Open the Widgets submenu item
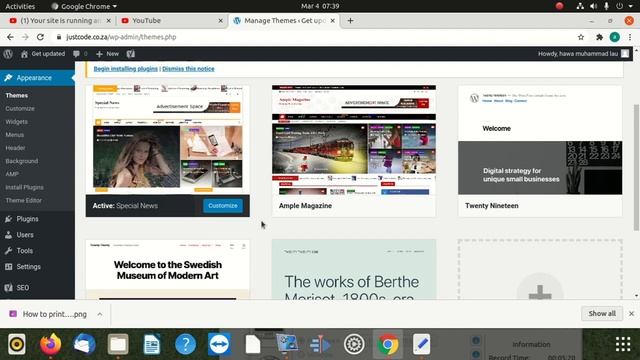This screenshot has height=360, width=640. pos(17,122)
